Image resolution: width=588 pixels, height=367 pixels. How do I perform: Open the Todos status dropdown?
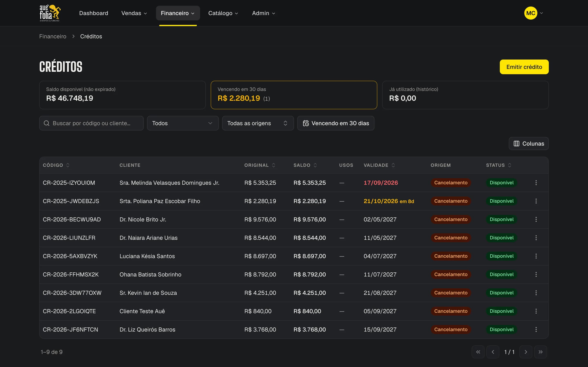click(183, 123)
